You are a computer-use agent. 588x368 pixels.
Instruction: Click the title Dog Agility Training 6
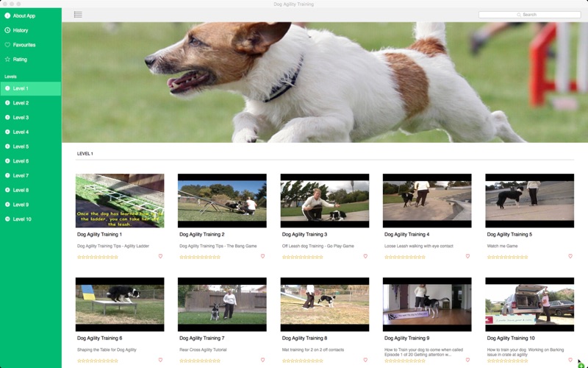[99, 339]
